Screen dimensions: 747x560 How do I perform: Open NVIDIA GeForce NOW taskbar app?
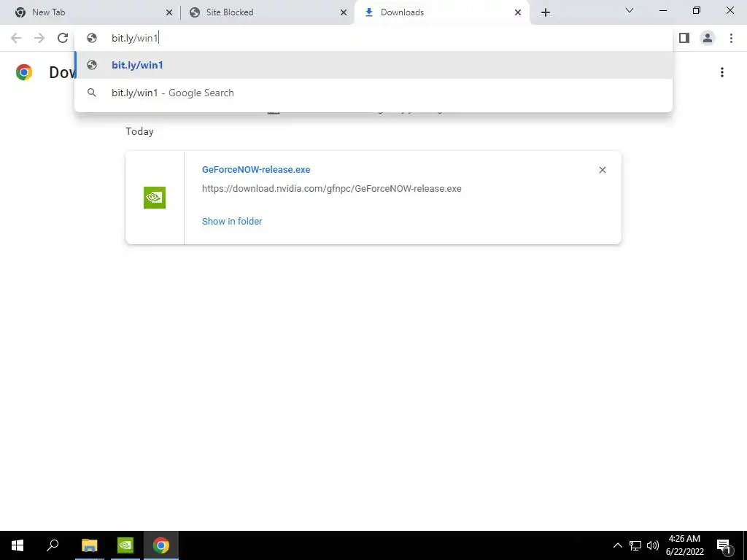click(x=125, y=545)
